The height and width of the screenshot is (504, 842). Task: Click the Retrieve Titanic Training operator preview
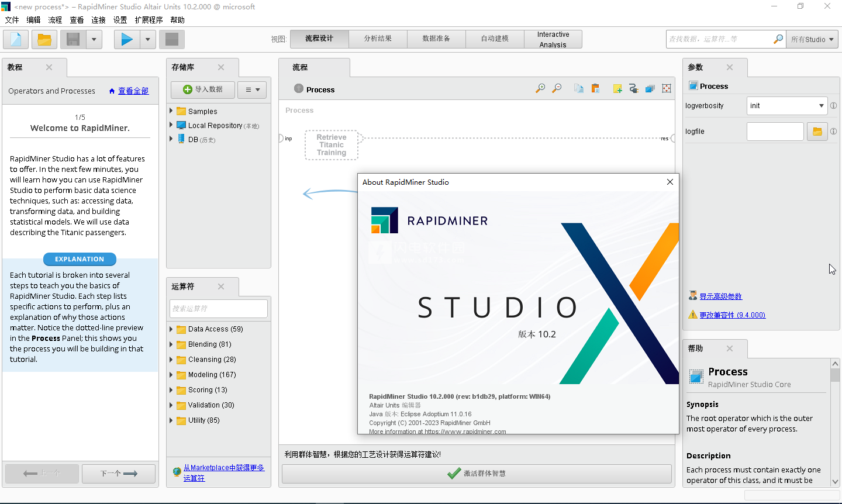pos(332,145)
